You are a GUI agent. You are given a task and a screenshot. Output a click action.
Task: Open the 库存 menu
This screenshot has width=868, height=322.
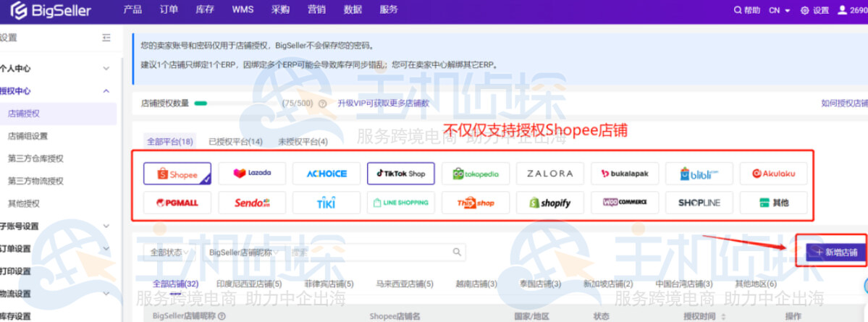(x=204, y=9)
